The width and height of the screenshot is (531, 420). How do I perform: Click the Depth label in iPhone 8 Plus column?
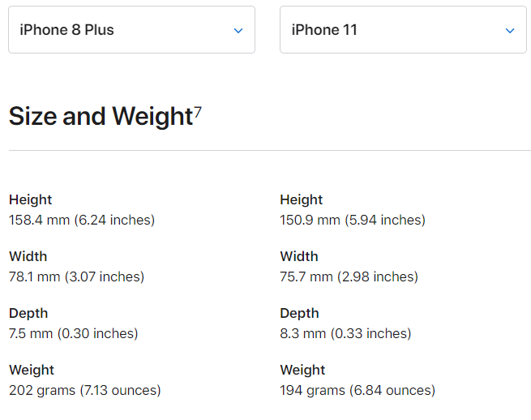pos(28,314)
